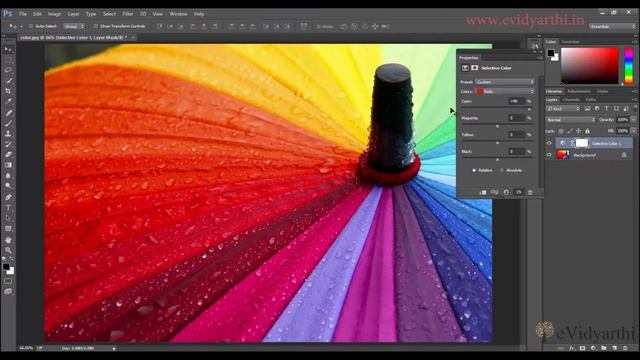Open the Opacity slider dropdown arrow
This screenshot has height=360, width=640.
coord(633,120)
